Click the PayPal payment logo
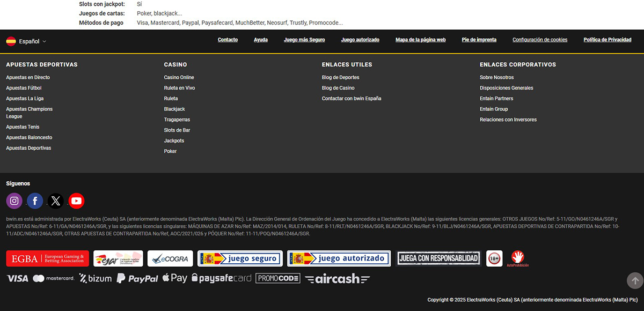 (x=137, y=278)
